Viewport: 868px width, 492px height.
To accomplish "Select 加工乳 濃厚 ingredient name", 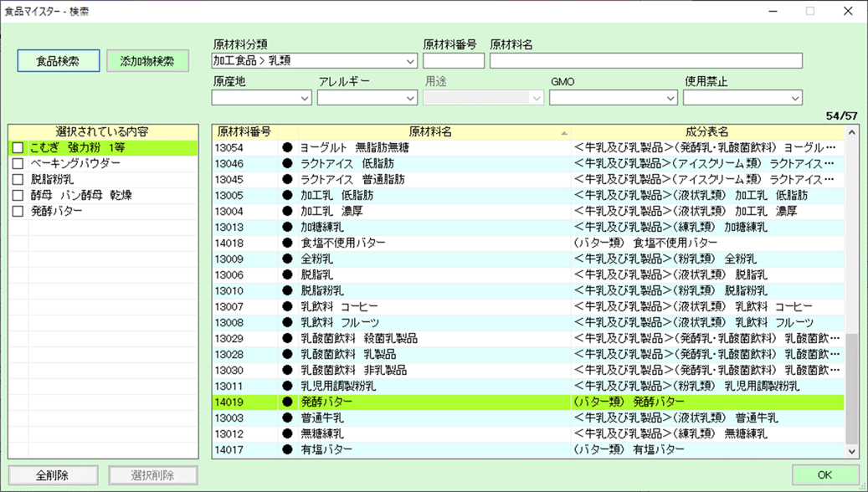I will tap(331, 212).
